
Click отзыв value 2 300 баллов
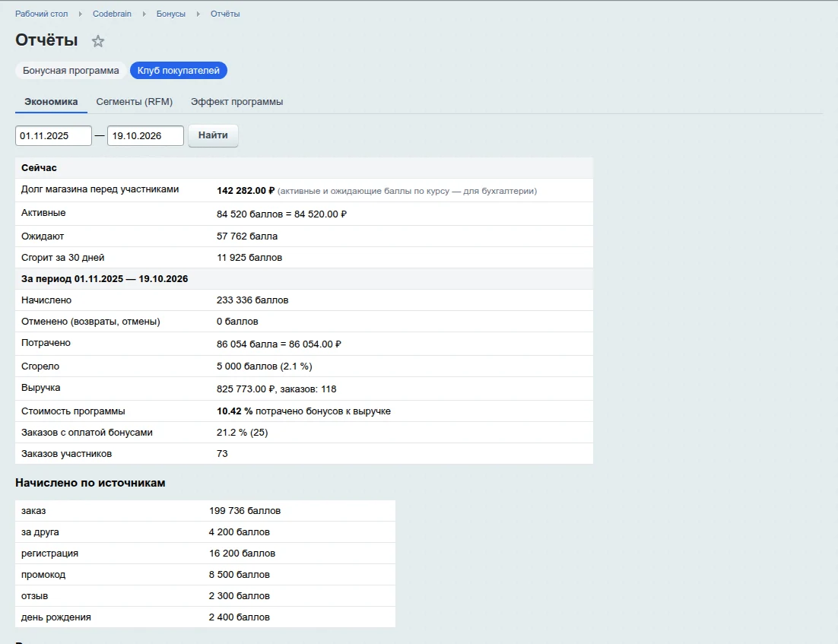coord(240,596)
